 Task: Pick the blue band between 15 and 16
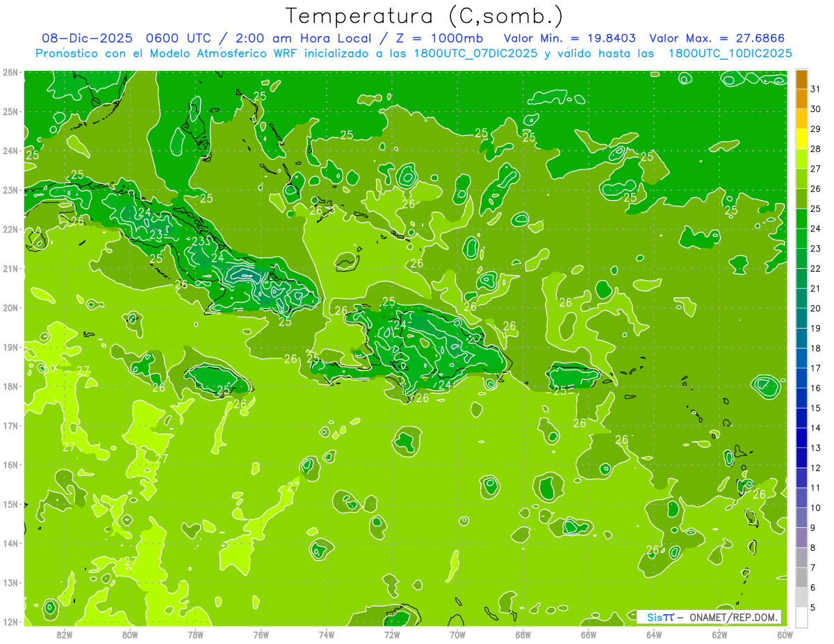click(801, 398)
